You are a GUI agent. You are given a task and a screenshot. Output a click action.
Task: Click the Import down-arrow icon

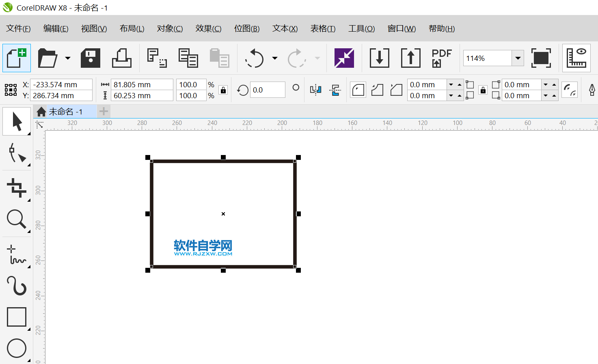click(379, 58)
